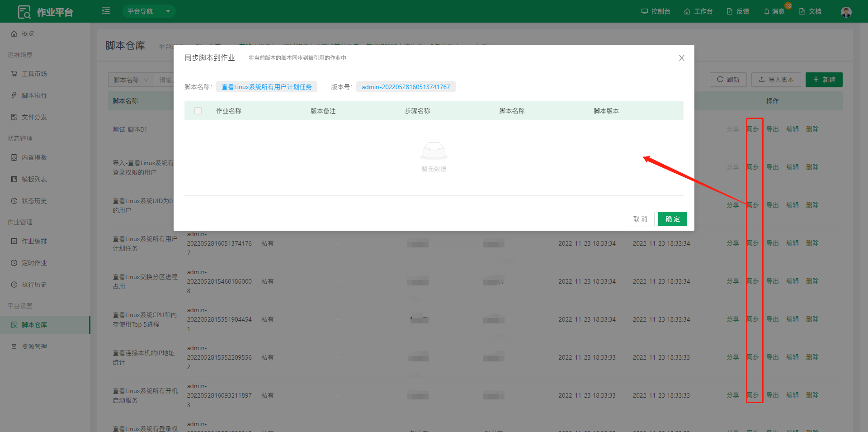
Task: Click the 内置模板 icon
Action: 14,157
